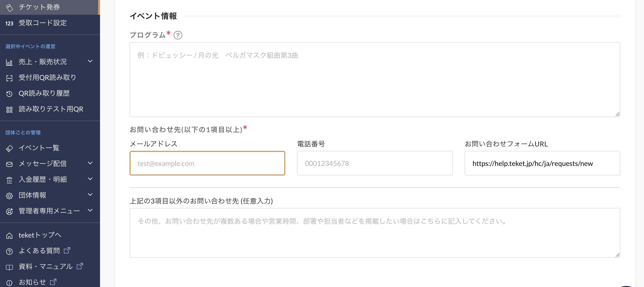Image resolution: width=644 pixels, height=287 pixels.
Task: Click the external link icon beside 資料・マニュアル
Action: [80, 266]
